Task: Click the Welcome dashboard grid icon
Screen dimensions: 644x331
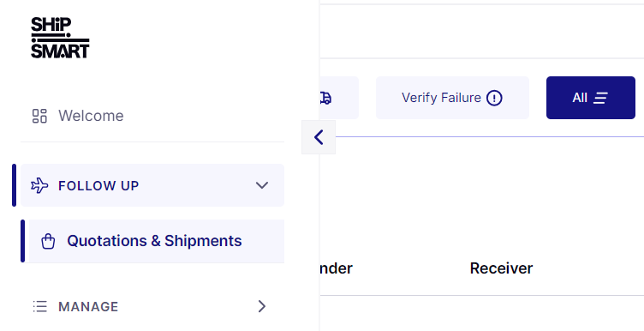Action: click(39, 116)
